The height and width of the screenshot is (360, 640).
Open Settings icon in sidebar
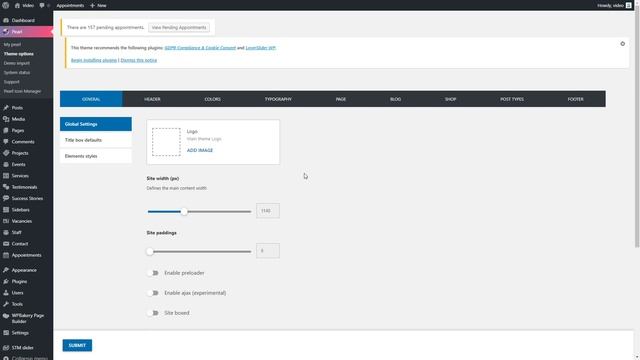pos(6,333)
